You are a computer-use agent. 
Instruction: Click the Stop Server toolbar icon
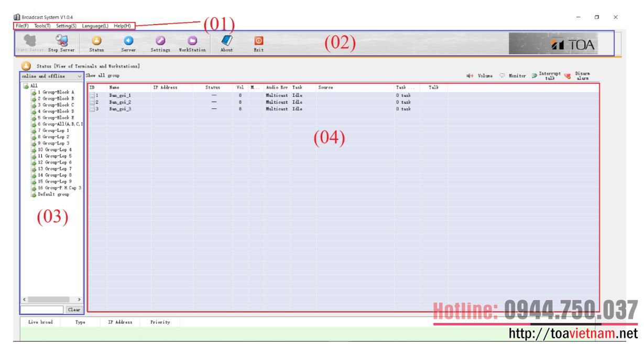(x=62, y=40)
